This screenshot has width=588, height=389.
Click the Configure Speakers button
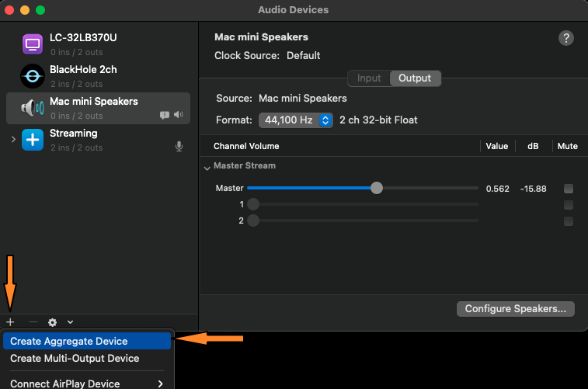tap(515, 309)
